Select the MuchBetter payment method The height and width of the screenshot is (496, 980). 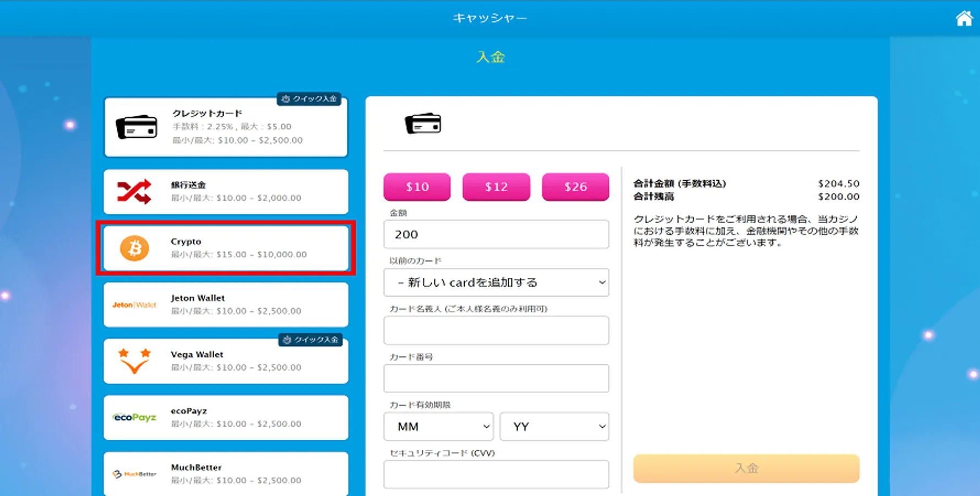point(226,473)
